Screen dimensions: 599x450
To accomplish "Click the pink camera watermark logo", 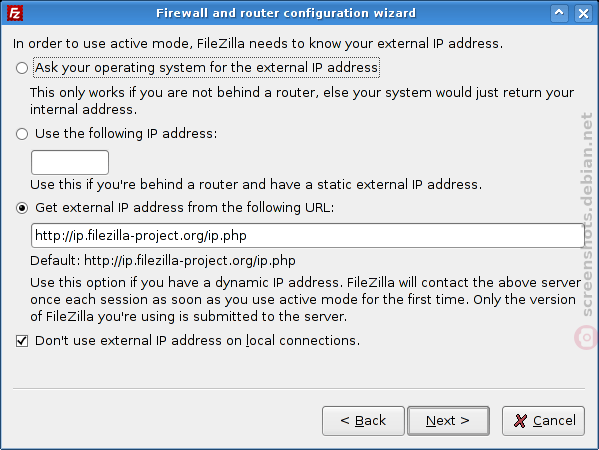I will coord(586,337).
